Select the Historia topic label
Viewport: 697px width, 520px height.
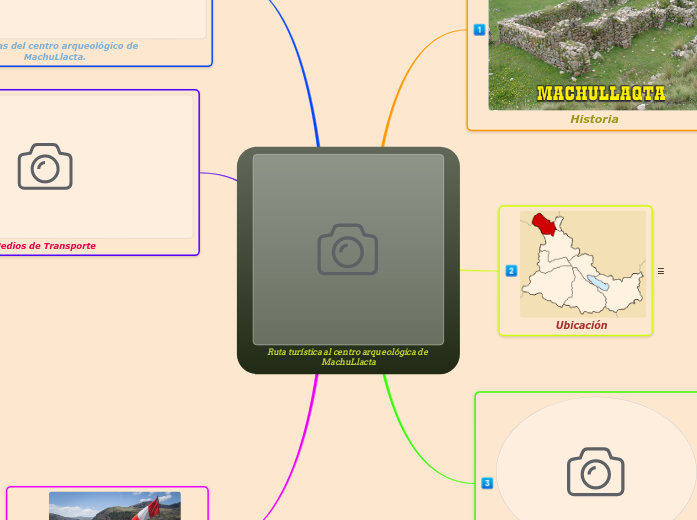click(594, 119)
